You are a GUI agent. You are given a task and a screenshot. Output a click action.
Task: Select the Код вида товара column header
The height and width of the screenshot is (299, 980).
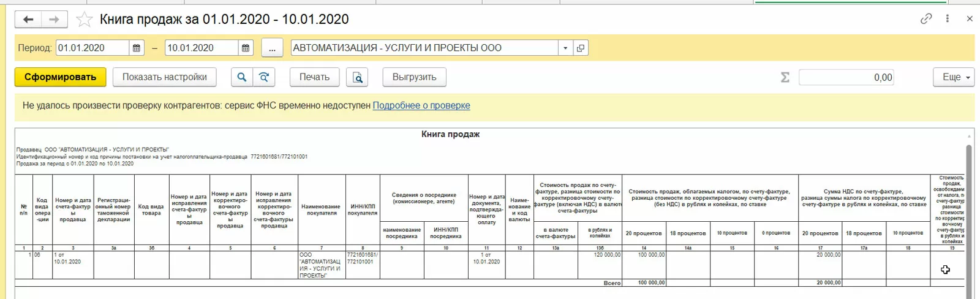(x=151, y=210)
